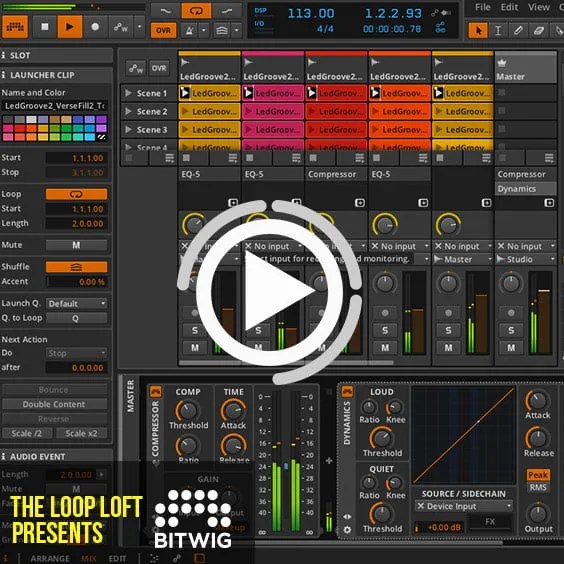Solo the Master channel
Viewport: 564px width, 564px height.
click(x=511, y=331)
